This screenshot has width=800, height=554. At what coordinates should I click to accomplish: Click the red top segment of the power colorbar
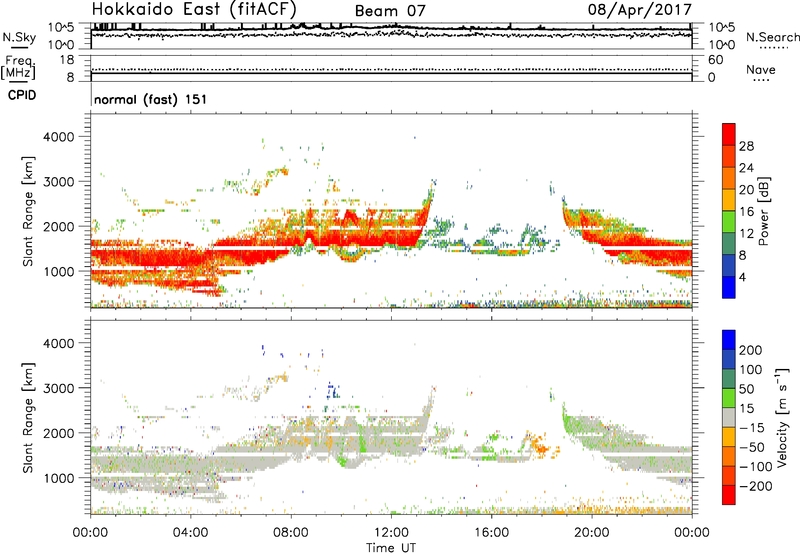(x=729, y=134)
